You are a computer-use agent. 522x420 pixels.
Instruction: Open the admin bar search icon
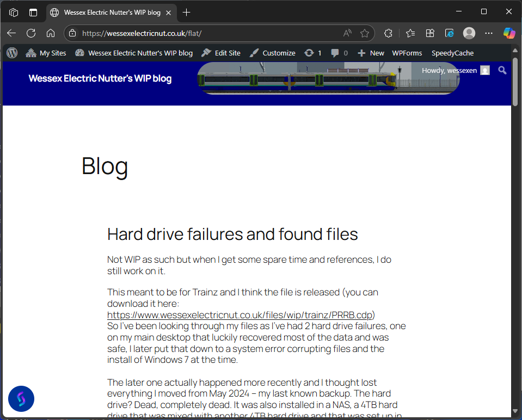(x=502, y=70)
